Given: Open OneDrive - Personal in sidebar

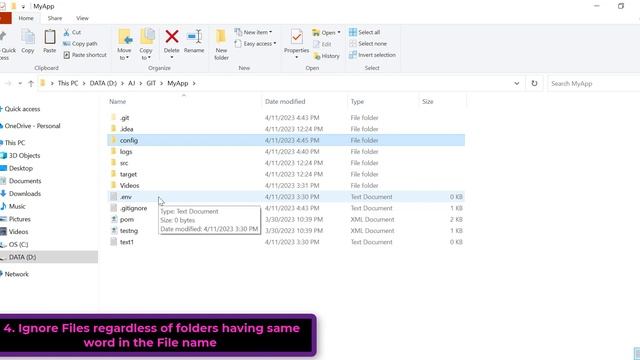Looking at the screenshot, I should click(x=32, y=126).
